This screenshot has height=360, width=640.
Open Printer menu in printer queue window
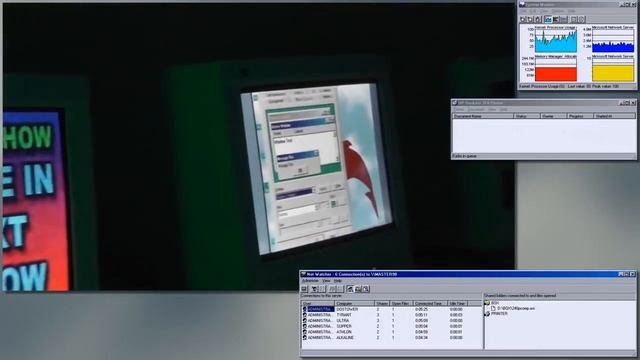pyautogui.click(x=459, y=109)
